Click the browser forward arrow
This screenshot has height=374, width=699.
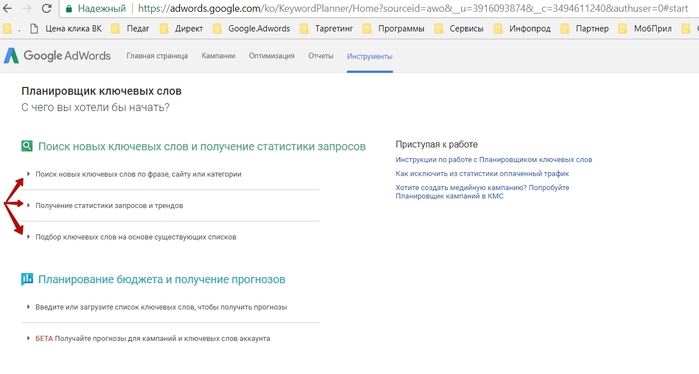click(x=26, y=8)
